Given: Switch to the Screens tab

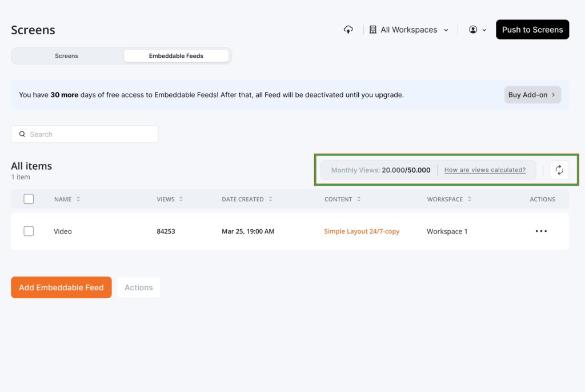Looking at the screenshot, I should tap(67, 56).
